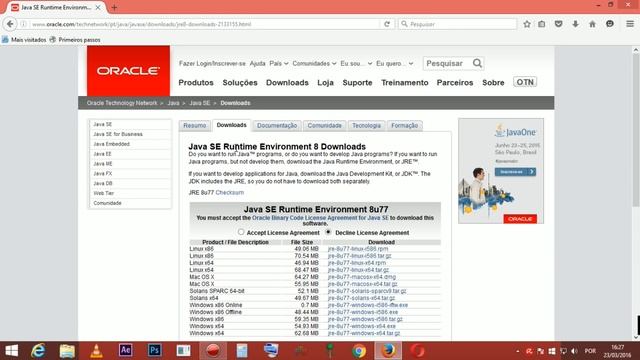Click the browser URL address bar

[204, 24]
